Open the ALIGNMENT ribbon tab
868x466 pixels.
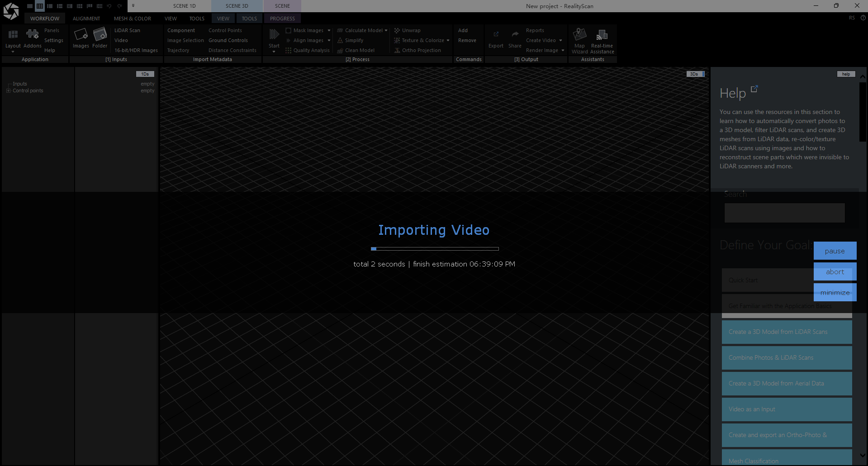pyautogui.click(x=86, y=19)
